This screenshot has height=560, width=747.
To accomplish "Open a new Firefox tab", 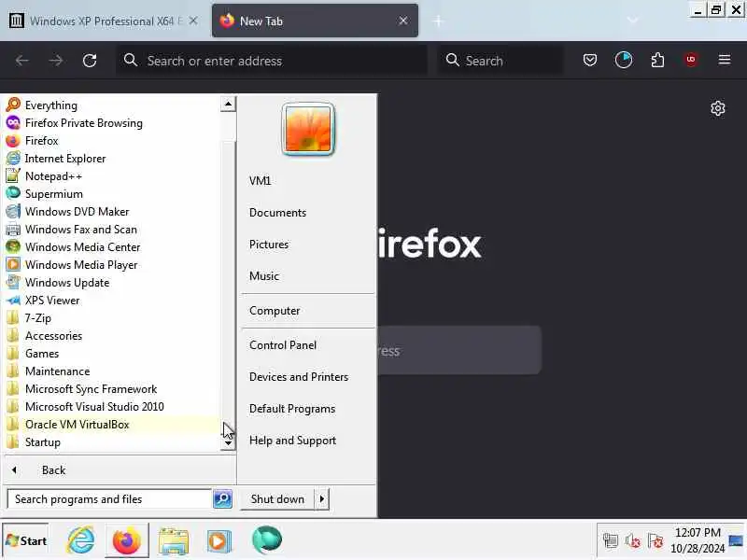I will pos(438,21).
